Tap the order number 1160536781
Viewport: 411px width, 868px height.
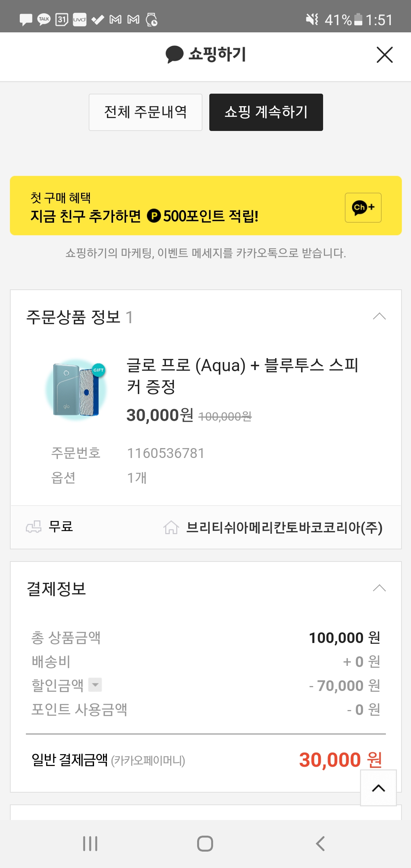click(166, 453)
